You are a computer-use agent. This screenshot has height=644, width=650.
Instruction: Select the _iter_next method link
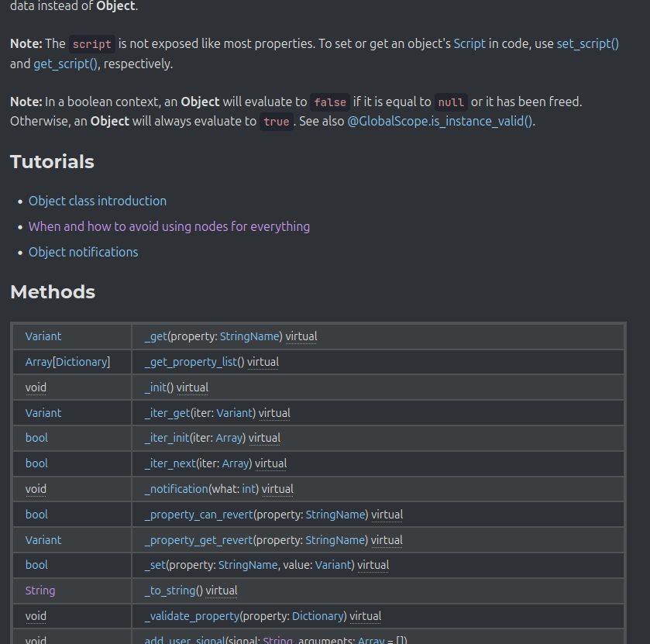click(x=169, y=463)
